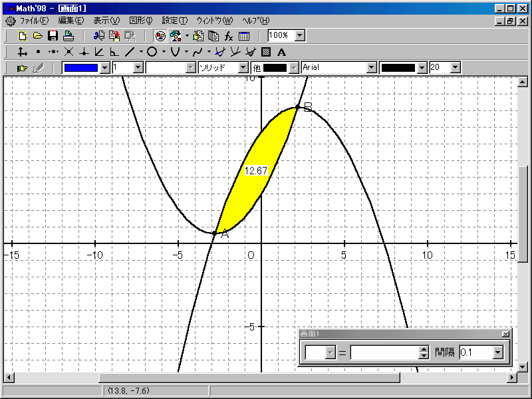Select the hatched area fill tool
532x399 pixels.
tap(266, 52)
